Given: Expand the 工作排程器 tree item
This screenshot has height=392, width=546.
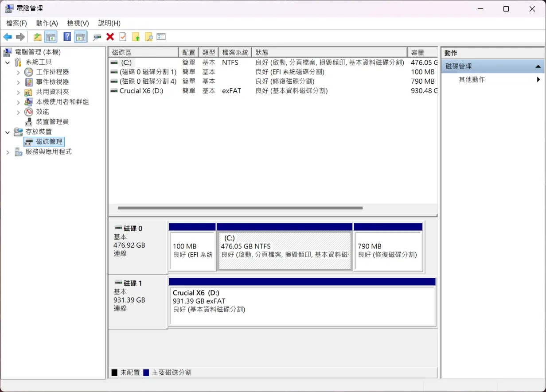Looking at the screenshot, I should pyautogui.click(x=18, y=72).
